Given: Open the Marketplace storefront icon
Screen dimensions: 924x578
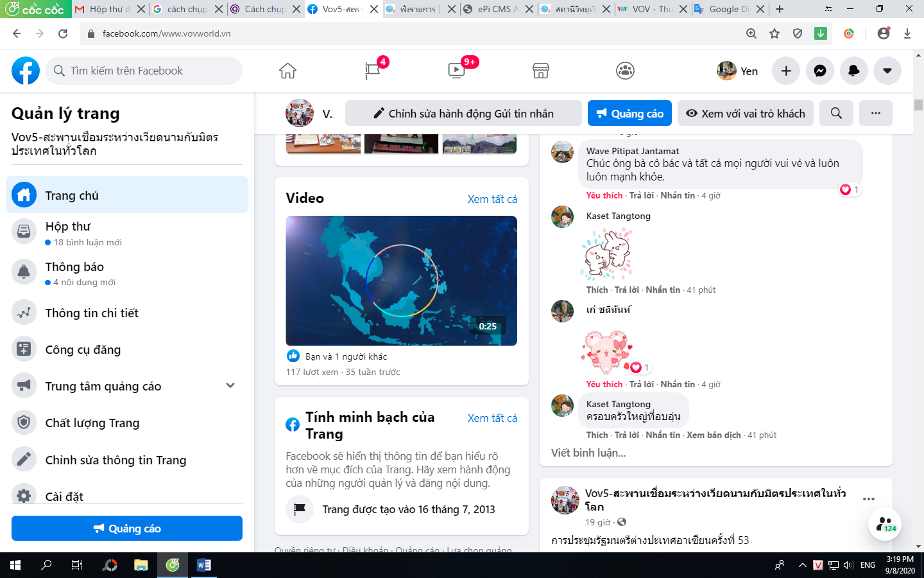Looking at the screenshot, I should [x=541, y=71].
